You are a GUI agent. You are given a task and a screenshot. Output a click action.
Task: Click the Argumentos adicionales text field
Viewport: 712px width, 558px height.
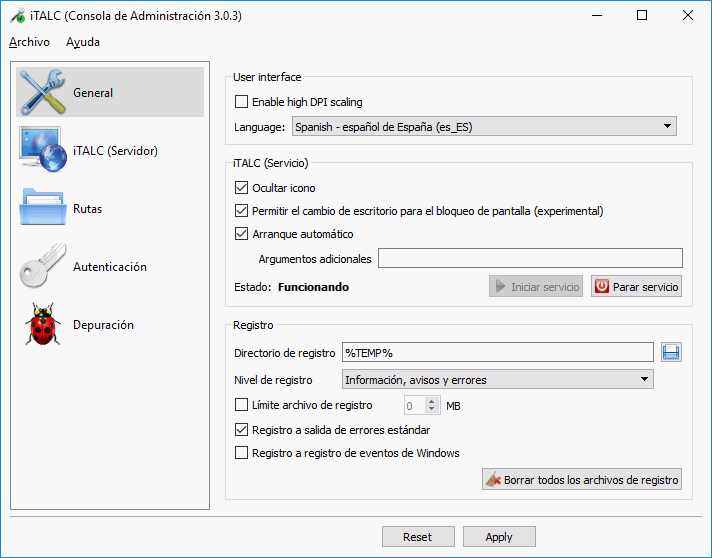tap(529, 259)
